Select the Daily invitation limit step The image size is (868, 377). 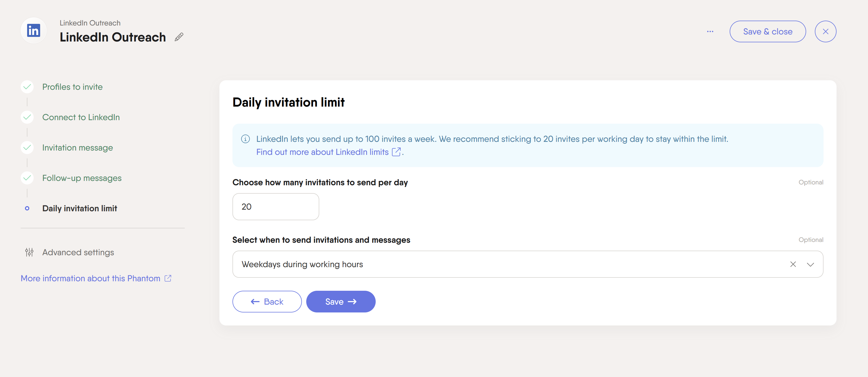79,208
